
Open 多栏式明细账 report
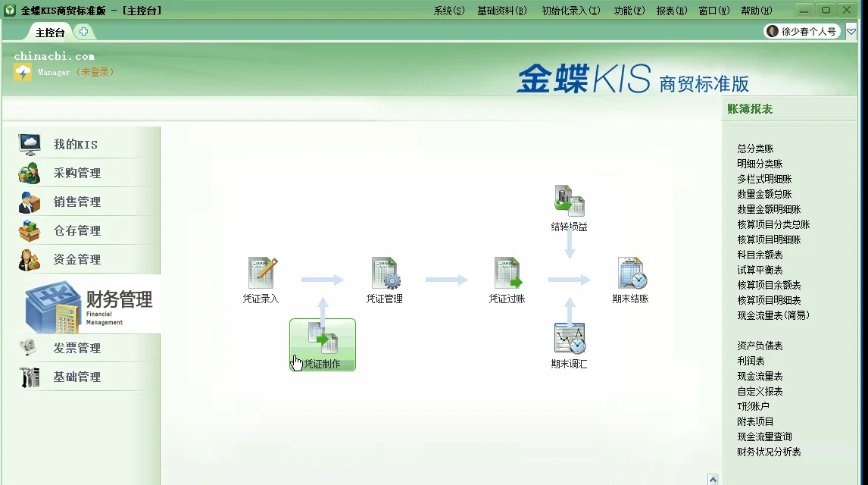tap(764, 179)
